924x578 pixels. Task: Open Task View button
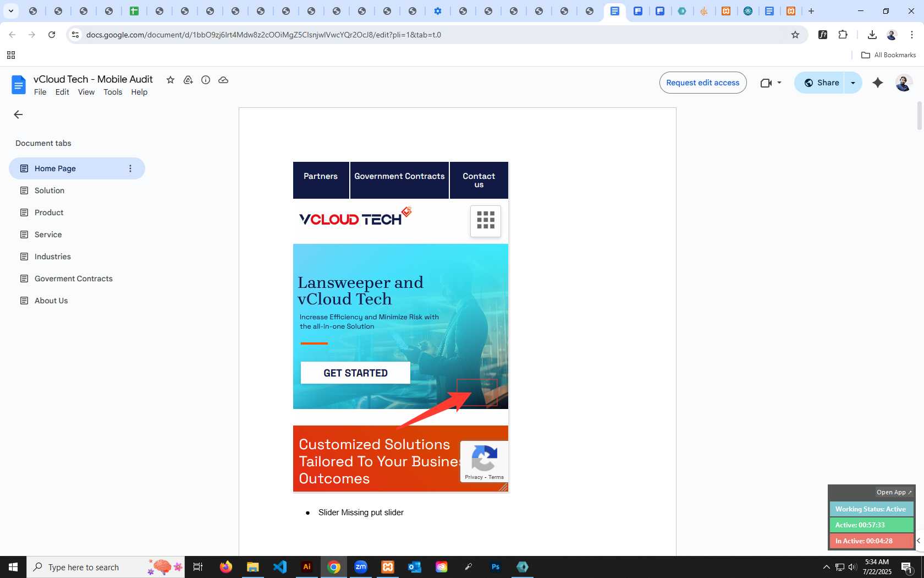198,567
